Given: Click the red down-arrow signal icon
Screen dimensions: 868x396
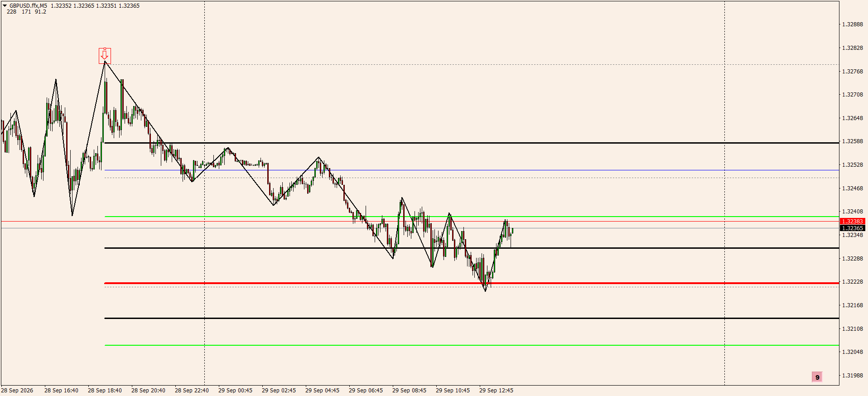Looking at the screenshot, I should coord(105,56).
